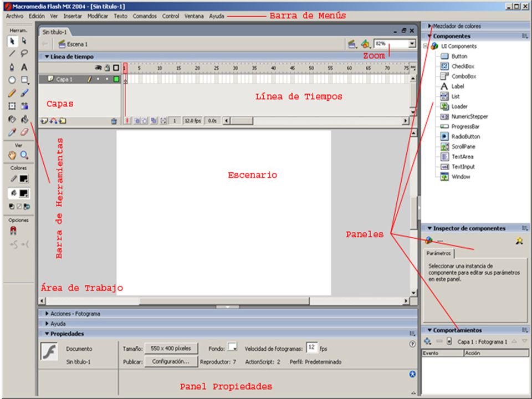The image size is (532, 399).
Task: Toggle lock all layers padlock icon
Action: click(107, 68)
